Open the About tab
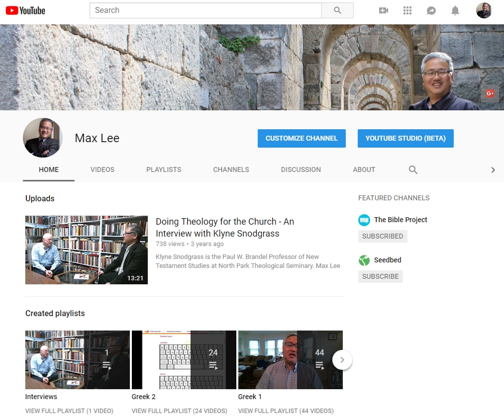 364,169
